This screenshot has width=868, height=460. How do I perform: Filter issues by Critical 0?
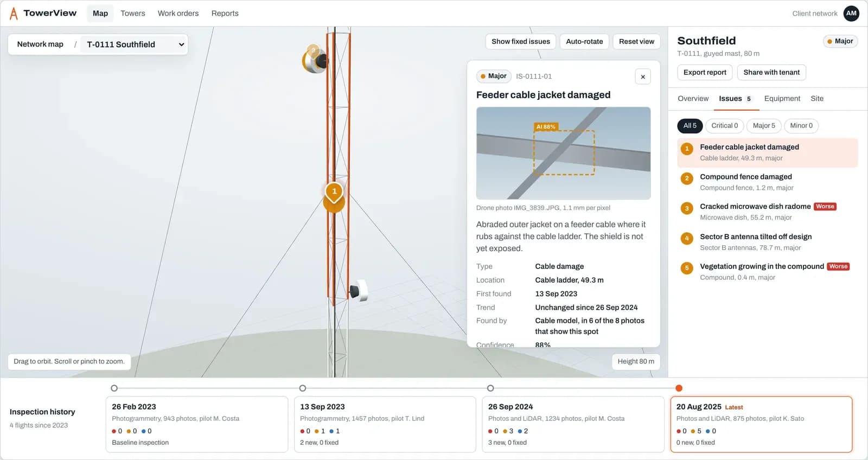click(725, 126)
